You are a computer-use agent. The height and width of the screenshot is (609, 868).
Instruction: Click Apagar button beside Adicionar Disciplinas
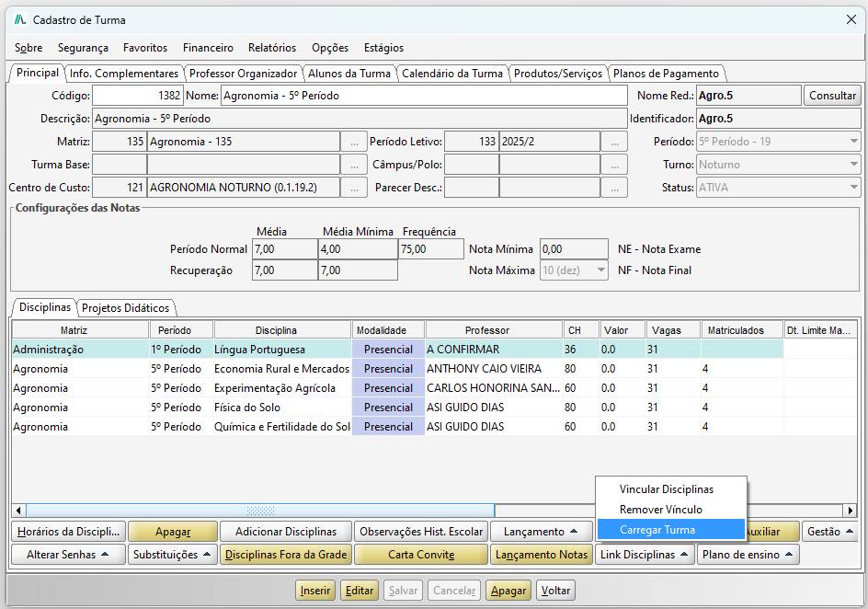click(x=173, y=532)
